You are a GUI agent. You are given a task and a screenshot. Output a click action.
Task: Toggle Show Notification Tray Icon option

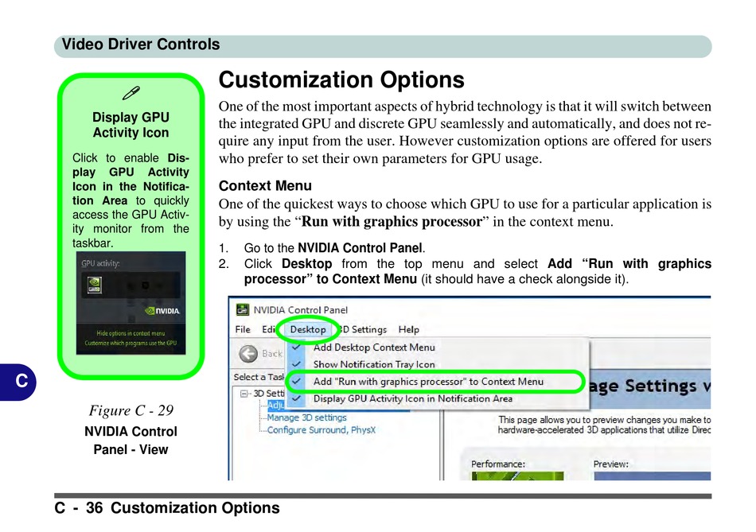pos(374,364)
